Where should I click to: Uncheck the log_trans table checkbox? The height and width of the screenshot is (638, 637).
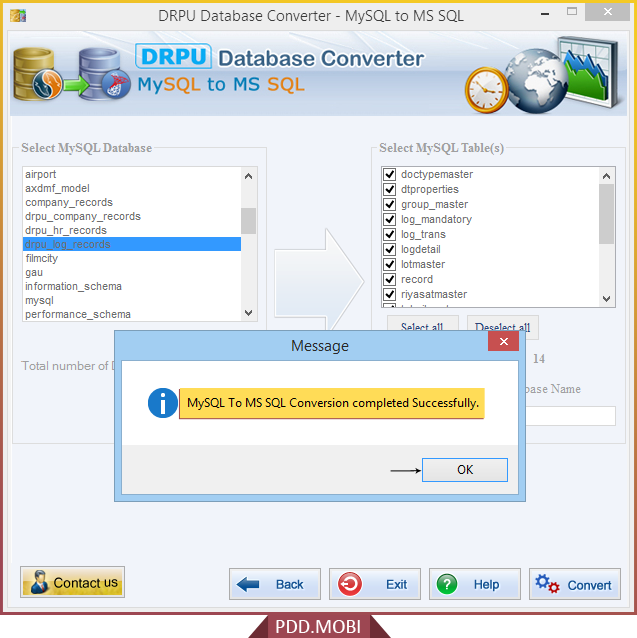390,234
